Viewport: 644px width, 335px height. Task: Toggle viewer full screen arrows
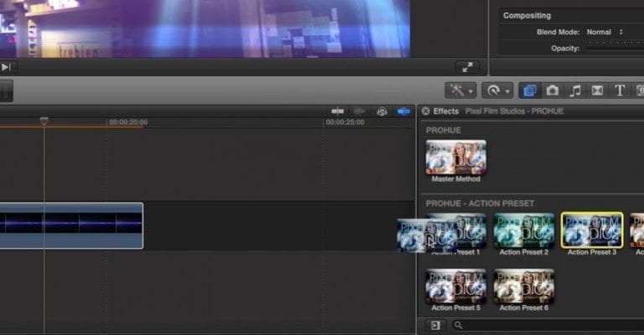[x=467, y=67]
